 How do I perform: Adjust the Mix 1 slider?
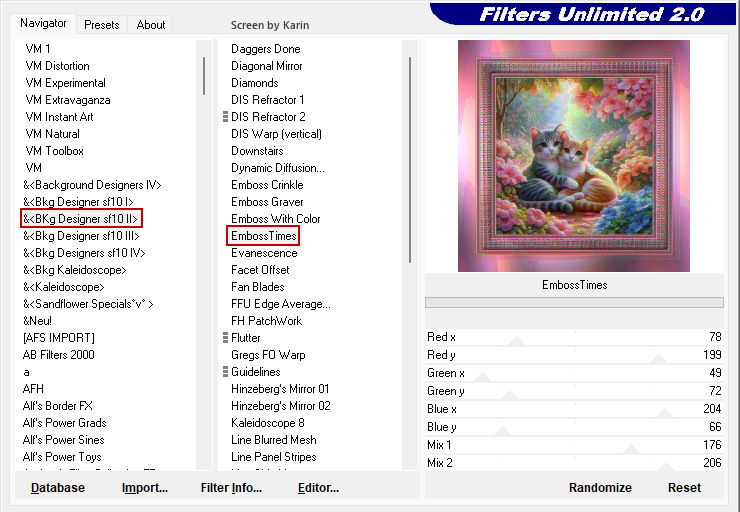coord(629,447)
